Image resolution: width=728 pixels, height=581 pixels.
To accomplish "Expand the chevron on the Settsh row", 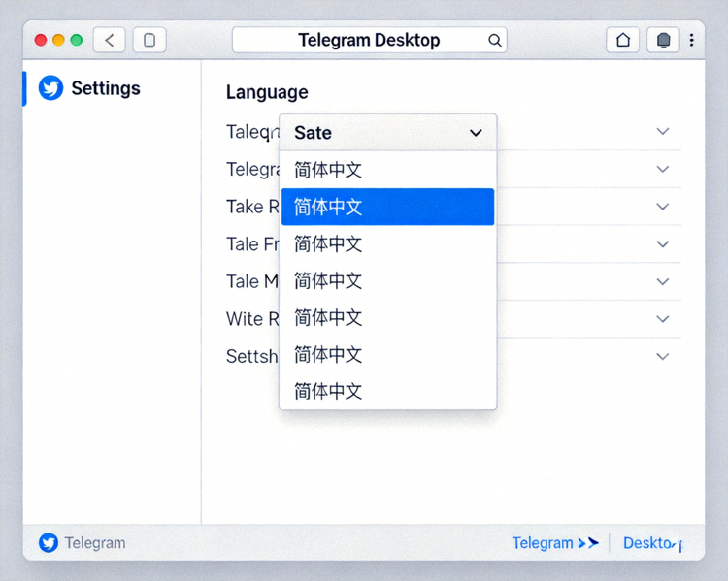I will [663, 356].
